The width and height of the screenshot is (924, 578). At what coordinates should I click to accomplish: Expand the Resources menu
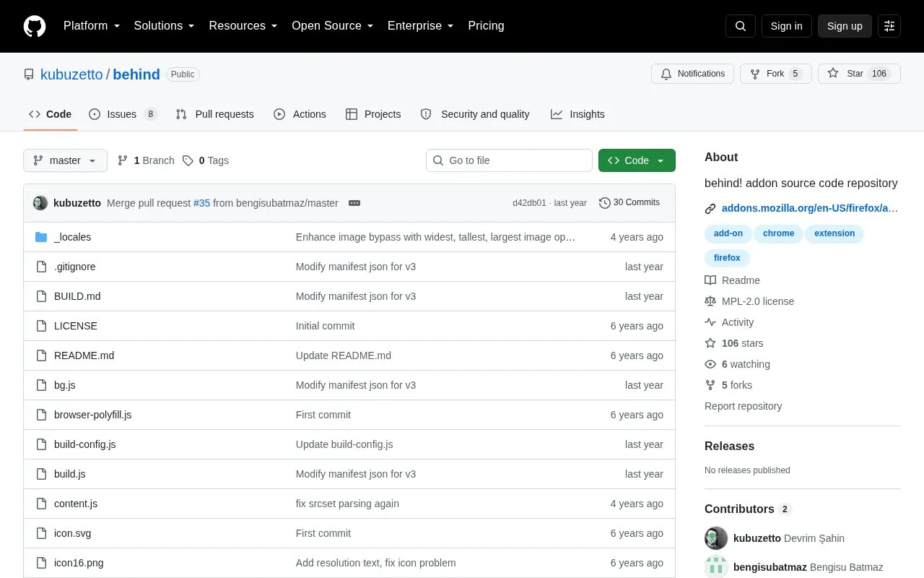tap(243, 26)
